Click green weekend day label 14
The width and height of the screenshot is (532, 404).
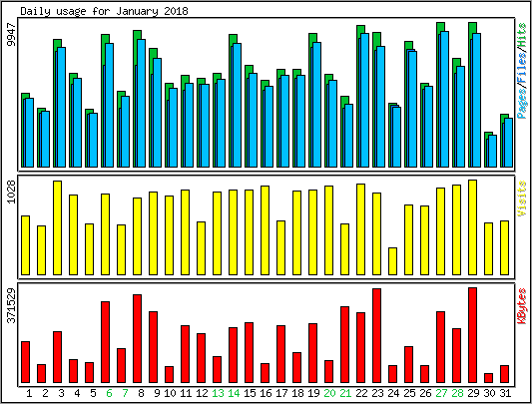(x=234, y=393)
